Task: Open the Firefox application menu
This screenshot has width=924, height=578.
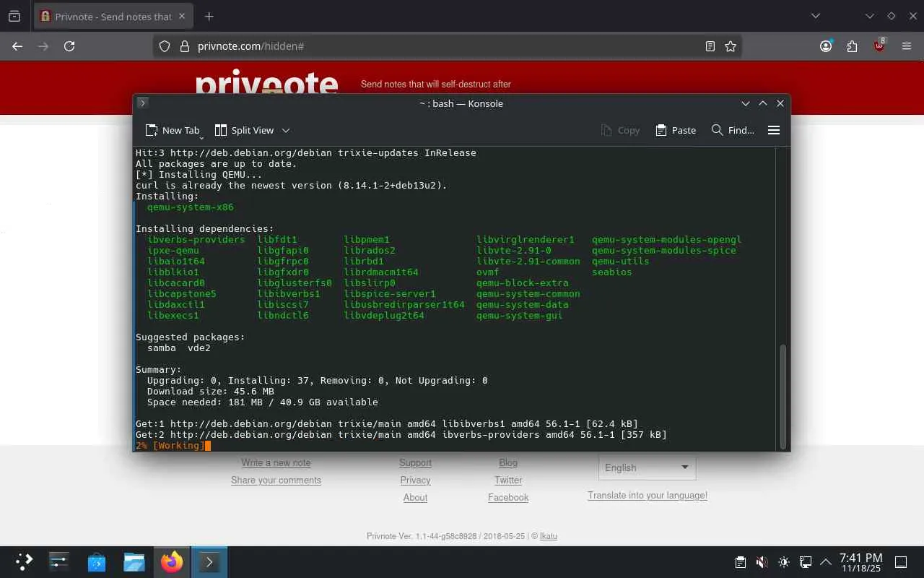Action: 907,46
